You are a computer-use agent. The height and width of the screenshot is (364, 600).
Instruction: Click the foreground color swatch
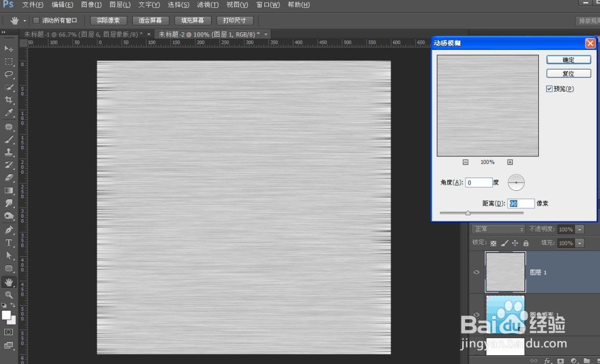tap(6, 315)
